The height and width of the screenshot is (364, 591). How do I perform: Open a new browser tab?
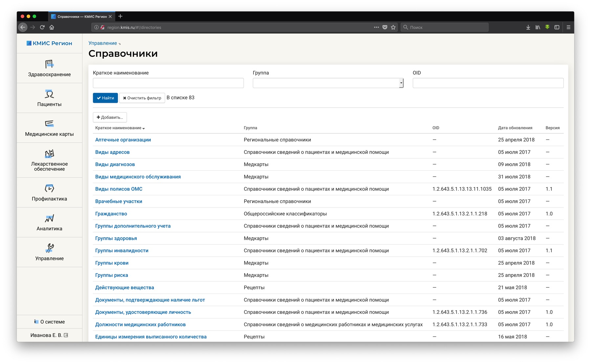120,16
